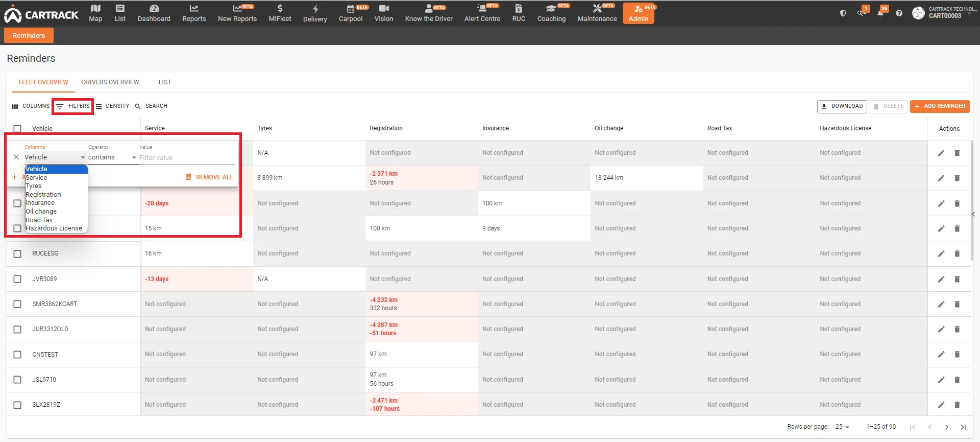Click the vertical table scrollbar
This screenshot has width=980, height=442.
(972, 200)
